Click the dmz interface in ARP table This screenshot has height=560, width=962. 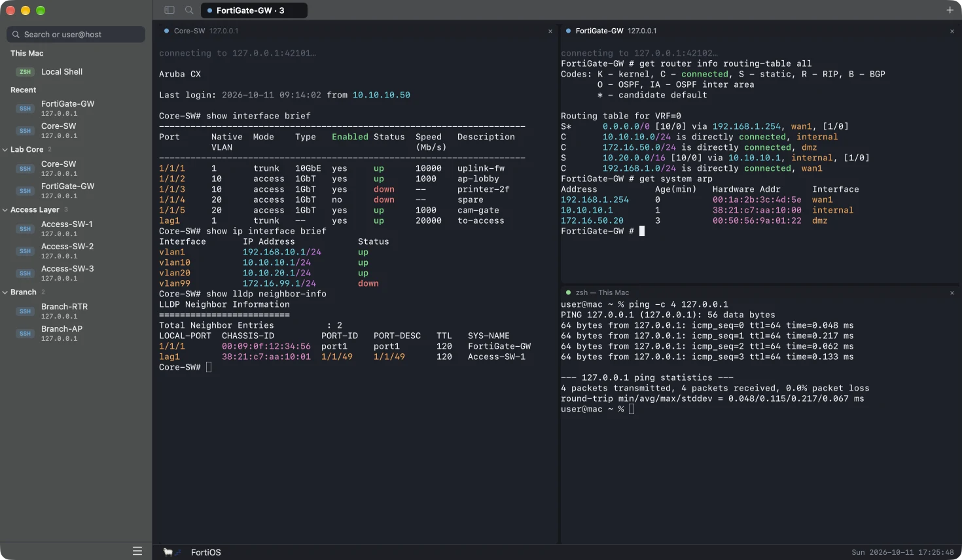[x=820, y=220]
